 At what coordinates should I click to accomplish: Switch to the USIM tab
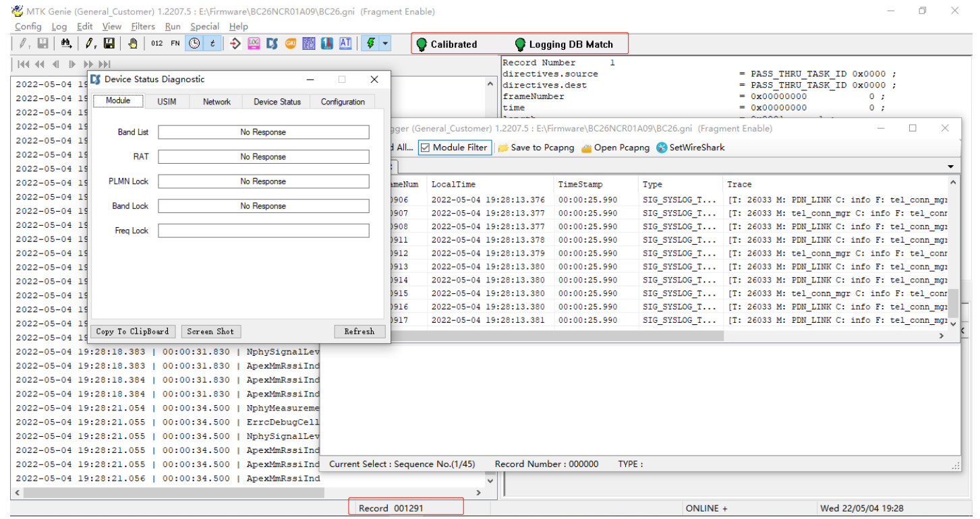coord(167,102)
